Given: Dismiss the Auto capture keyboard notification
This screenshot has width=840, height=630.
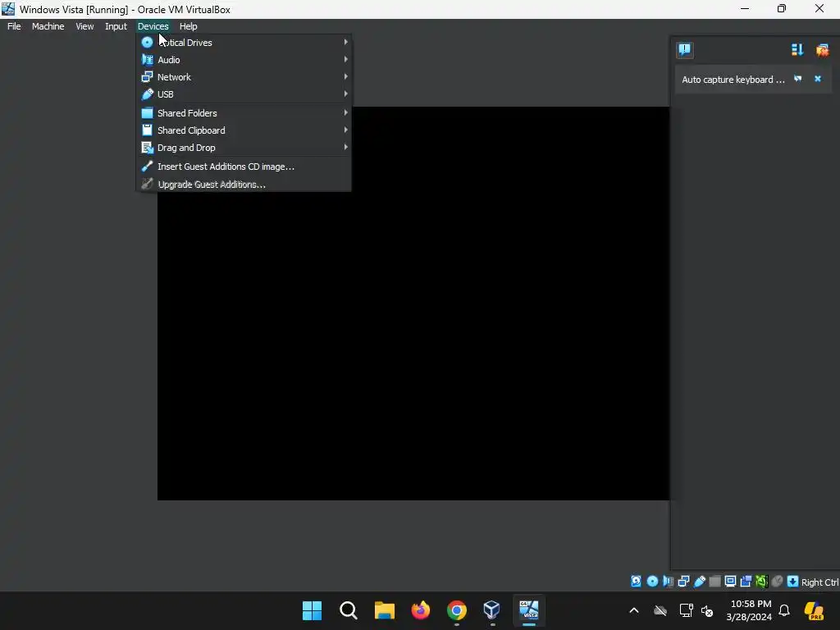Looking at the screenshot, I should [818, 79].
